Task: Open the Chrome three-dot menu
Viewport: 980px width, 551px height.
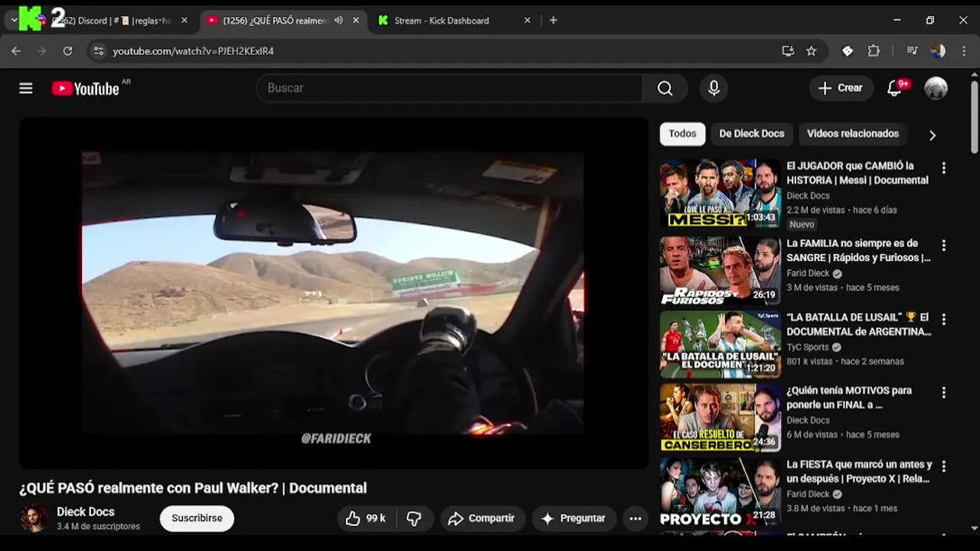Action: 964,51
